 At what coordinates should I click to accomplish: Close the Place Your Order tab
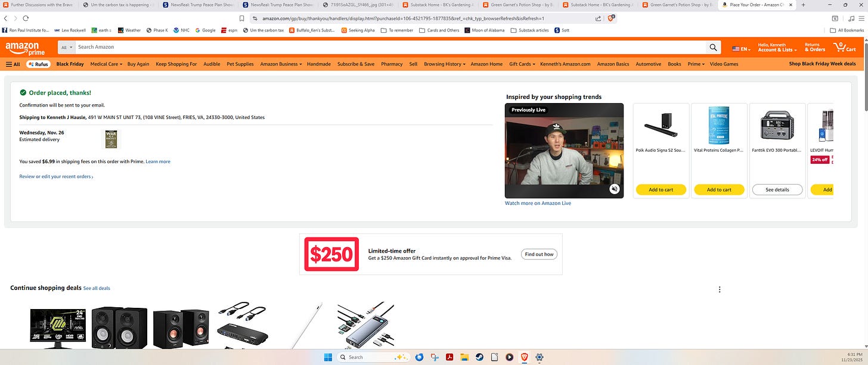tap(790, 4)
